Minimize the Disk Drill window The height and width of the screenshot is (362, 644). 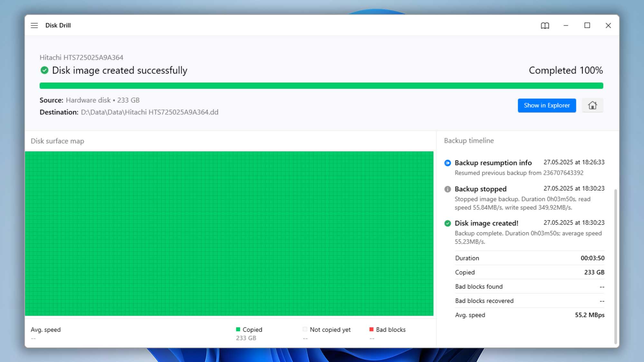tap(566, 25)
